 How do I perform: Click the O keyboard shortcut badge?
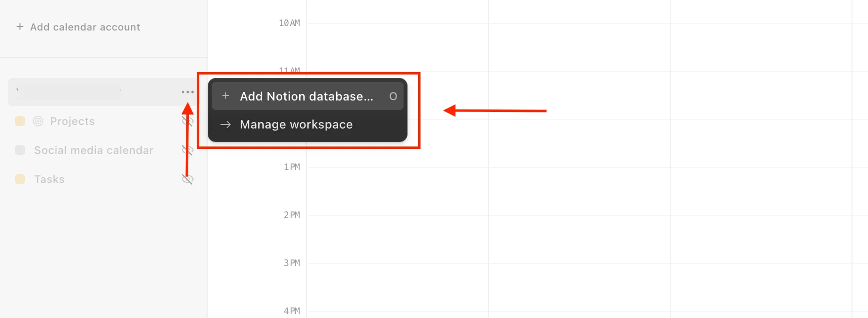[394, 96]
